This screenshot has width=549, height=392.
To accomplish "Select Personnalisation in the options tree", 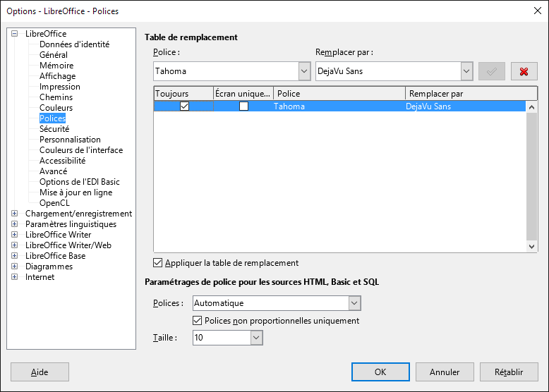I will (70, 139).
